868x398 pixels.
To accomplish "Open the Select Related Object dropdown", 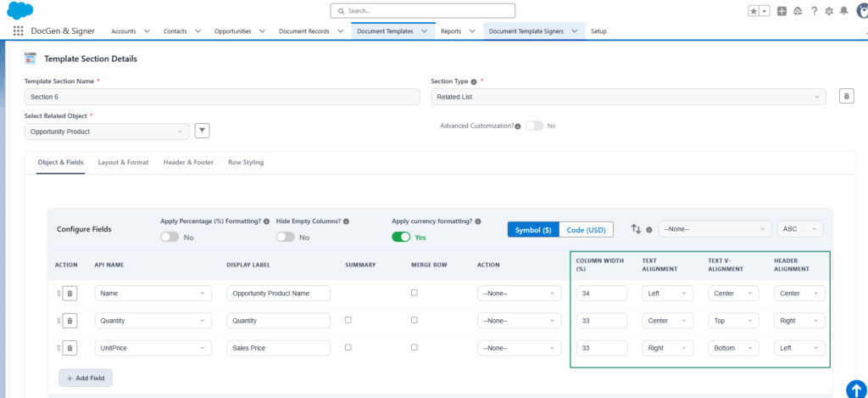I will pos(107,132).
